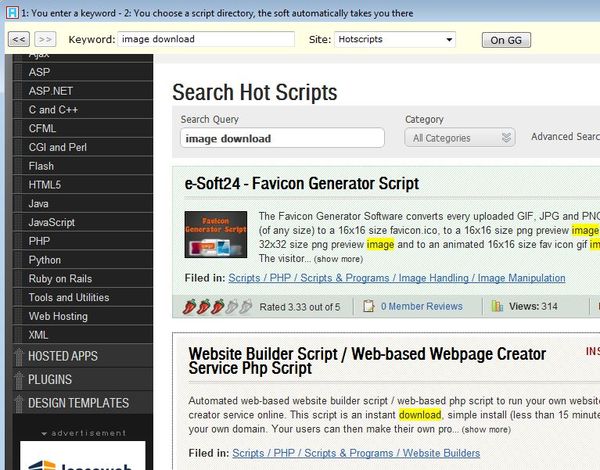Screen dimensions: 600x470
Task: Open the Site dropdown showing Hotscripts
Action: 395,39
